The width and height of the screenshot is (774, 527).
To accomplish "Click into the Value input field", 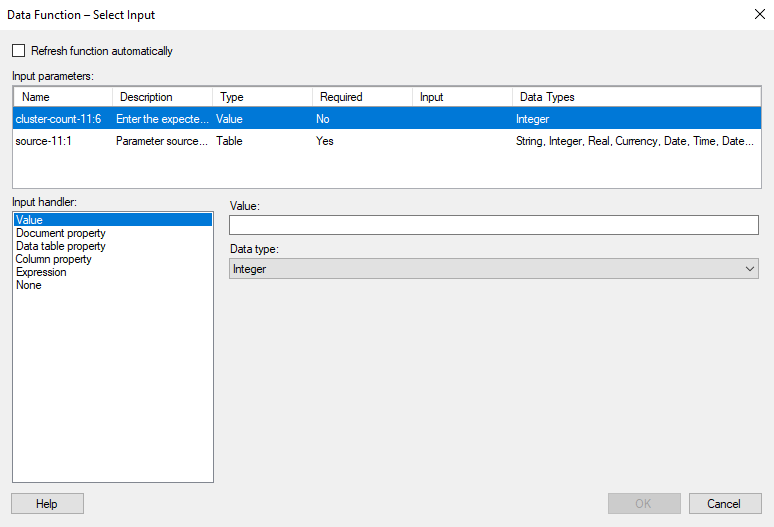I will coord(494,225).
